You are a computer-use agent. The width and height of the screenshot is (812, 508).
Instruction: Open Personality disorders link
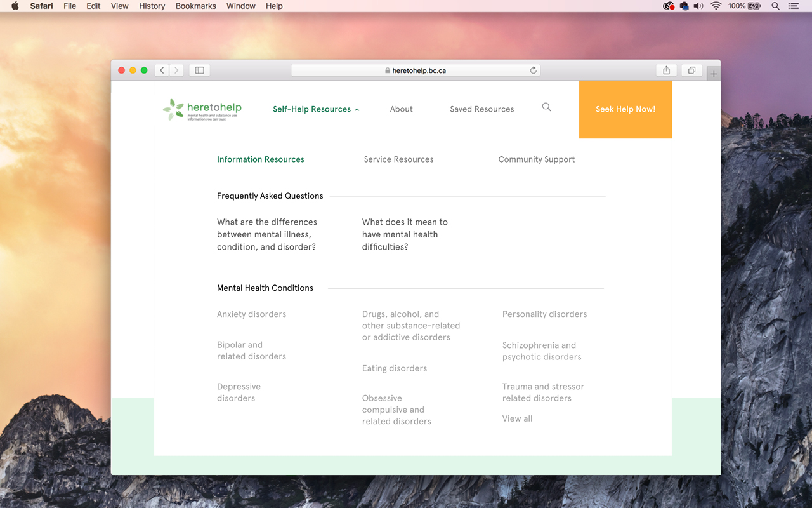click(x=544, y=314)
